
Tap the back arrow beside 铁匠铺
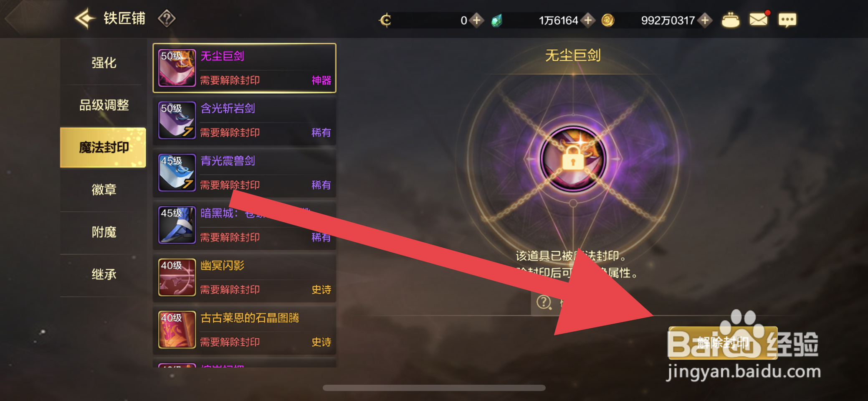(85, 18)
